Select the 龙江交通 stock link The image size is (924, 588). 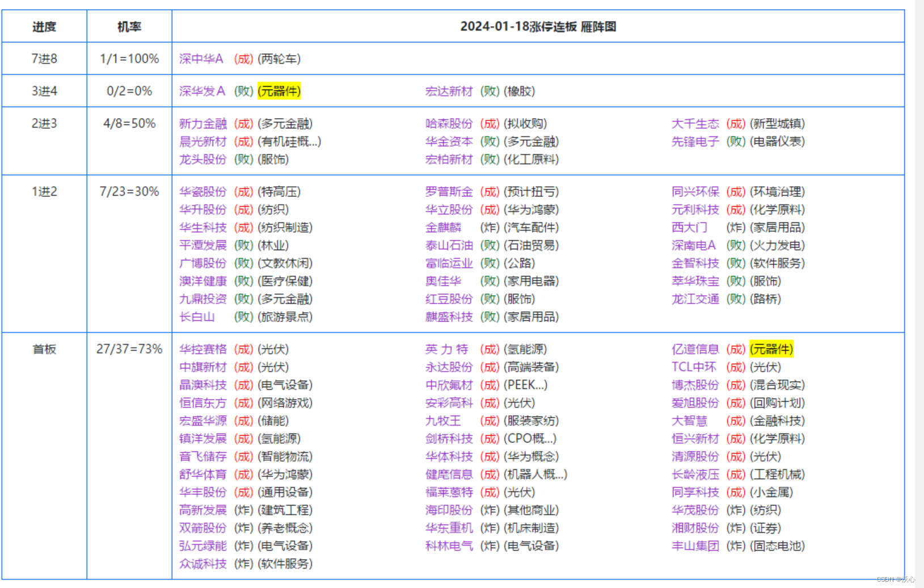[695, 299]
